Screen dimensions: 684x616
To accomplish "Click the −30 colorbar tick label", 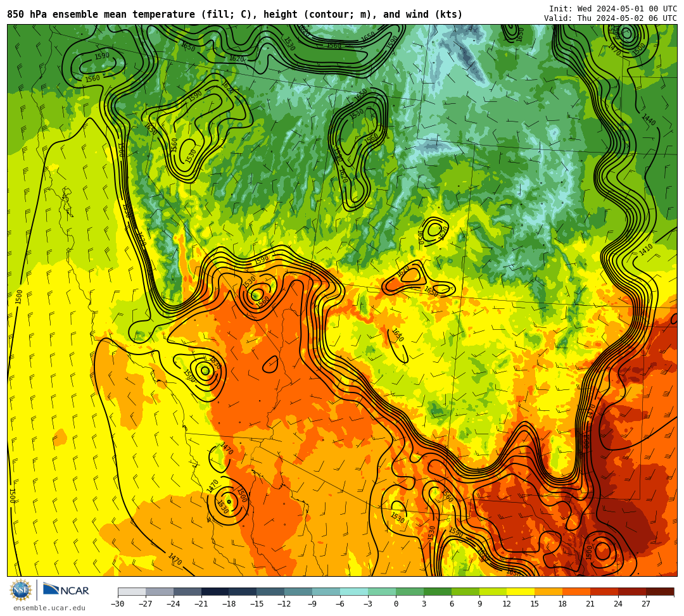I will (x=118, y=604).
